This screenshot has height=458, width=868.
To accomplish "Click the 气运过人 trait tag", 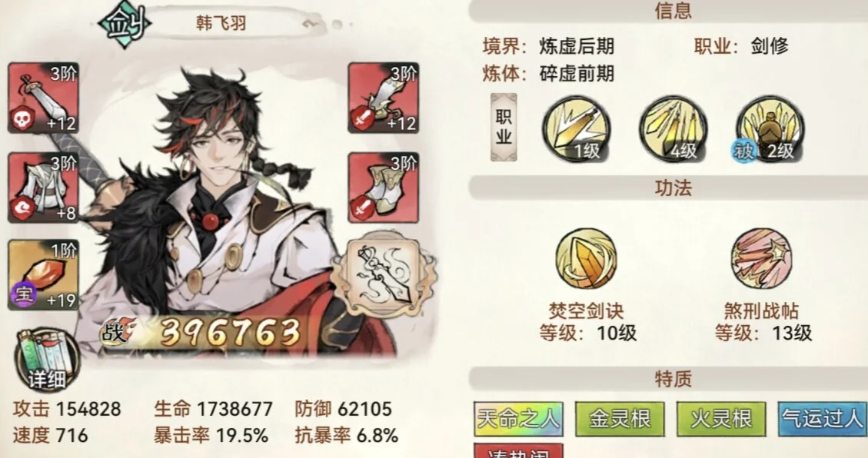I will (823, 419).
